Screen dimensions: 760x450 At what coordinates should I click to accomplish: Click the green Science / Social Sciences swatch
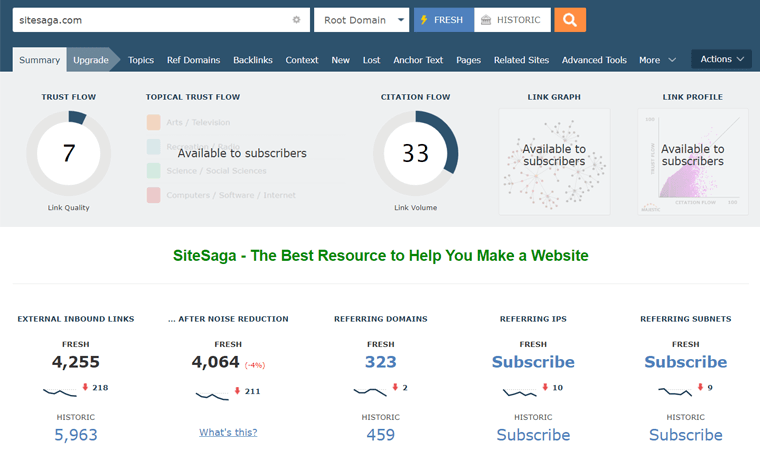154,171
